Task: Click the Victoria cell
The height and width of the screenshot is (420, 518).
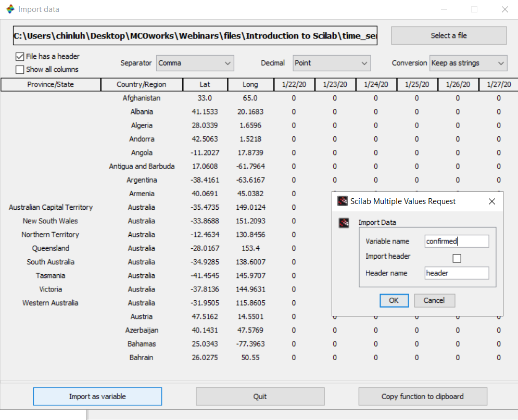Action: (50, 289)
